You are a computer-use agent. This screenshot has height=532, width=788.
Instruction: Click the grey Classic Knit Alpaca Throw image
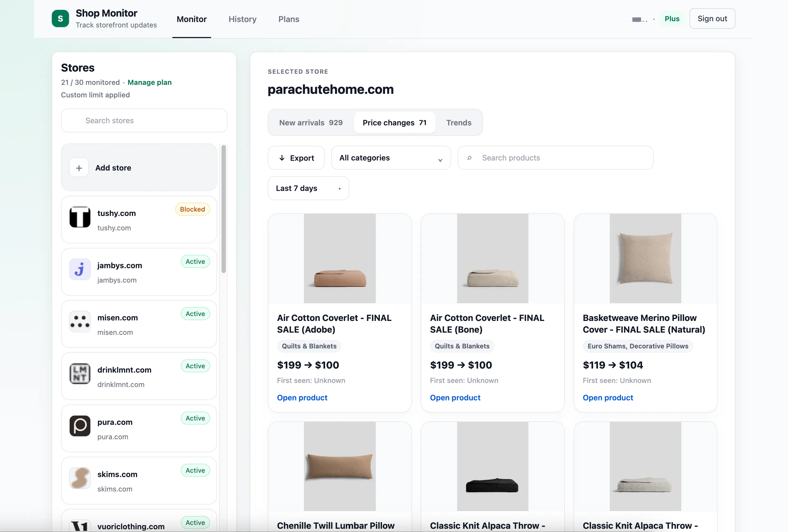[645, 466]
